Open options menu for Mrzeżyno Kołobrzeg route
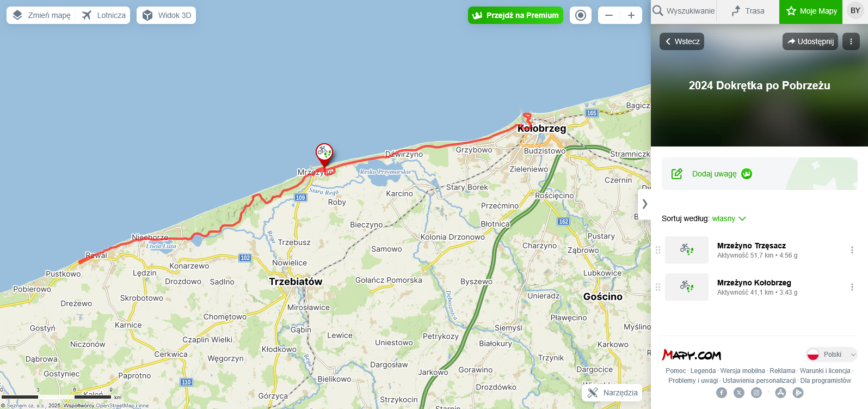 pyautogui.click(x=852, y=287)
